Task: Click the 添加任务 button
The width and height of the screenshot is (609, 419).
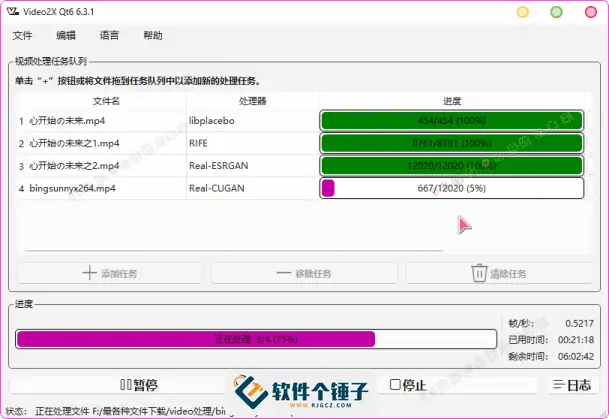Action: [110, 273]
